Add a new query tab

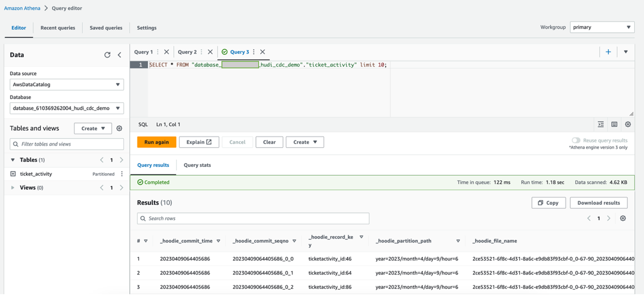[608, 52]
